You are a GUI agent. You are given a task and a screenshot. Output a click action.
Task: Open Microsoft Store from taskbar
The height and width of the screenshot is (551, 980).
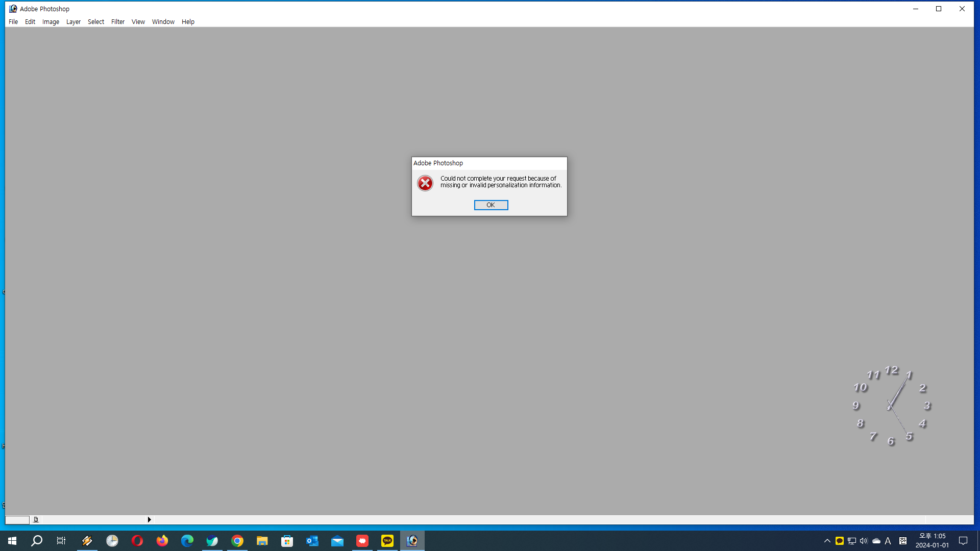click(x=287, y=541)
